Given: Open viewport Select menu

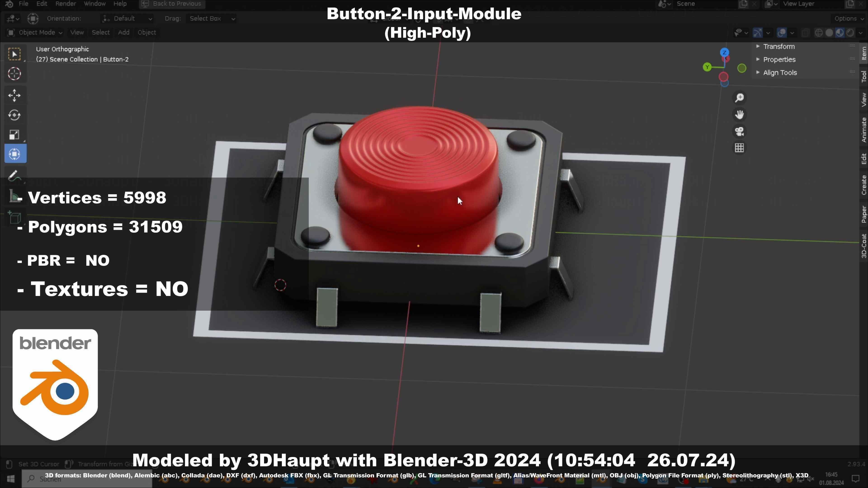Looking at the screenshot, I should pyautogui.click(x=101, y=33).
